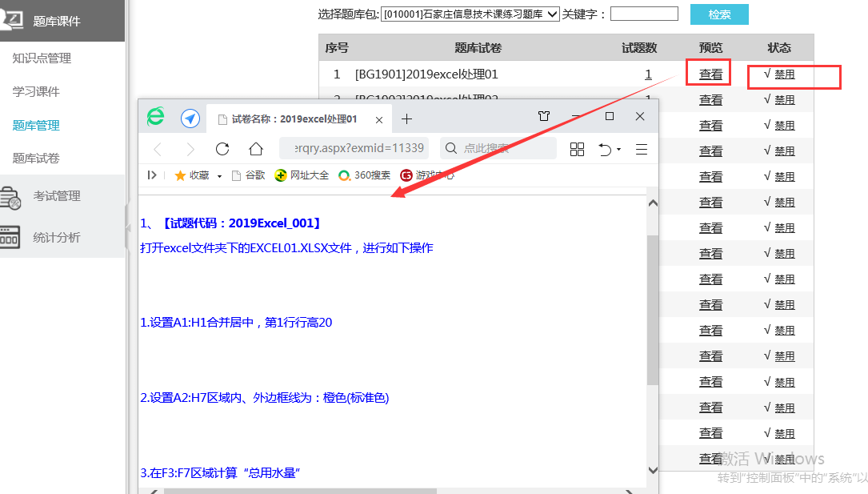Screen dimensions: 868x494
Task: Open 学习课件 in sidebar
Action: coord(36,91)
